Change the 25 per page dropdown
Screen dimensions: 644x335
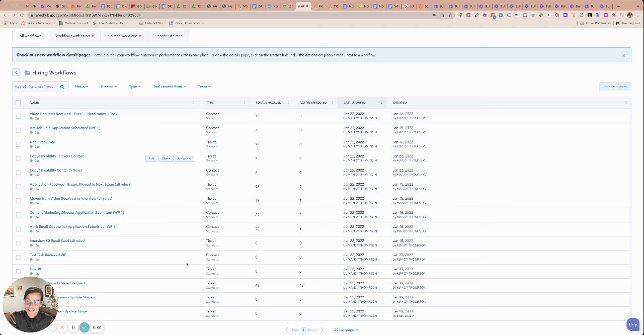point(346,330)
